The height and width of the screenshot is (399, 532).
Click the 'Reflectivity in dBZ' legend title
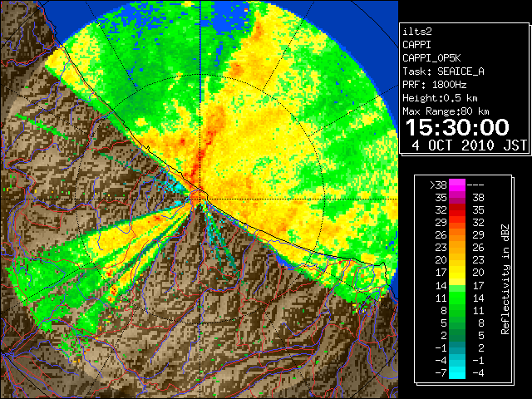505,279
